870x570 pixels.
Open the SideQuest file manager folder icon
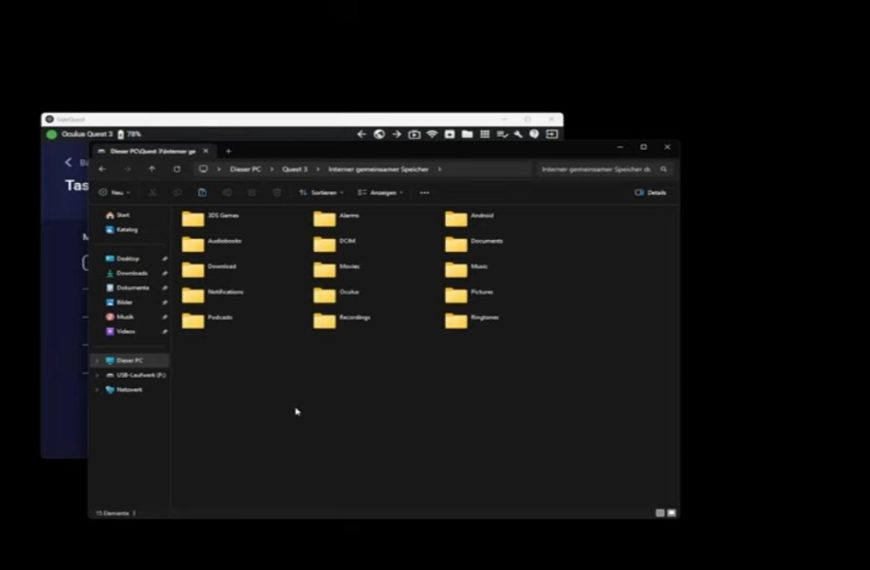click(x=467, y=134)
